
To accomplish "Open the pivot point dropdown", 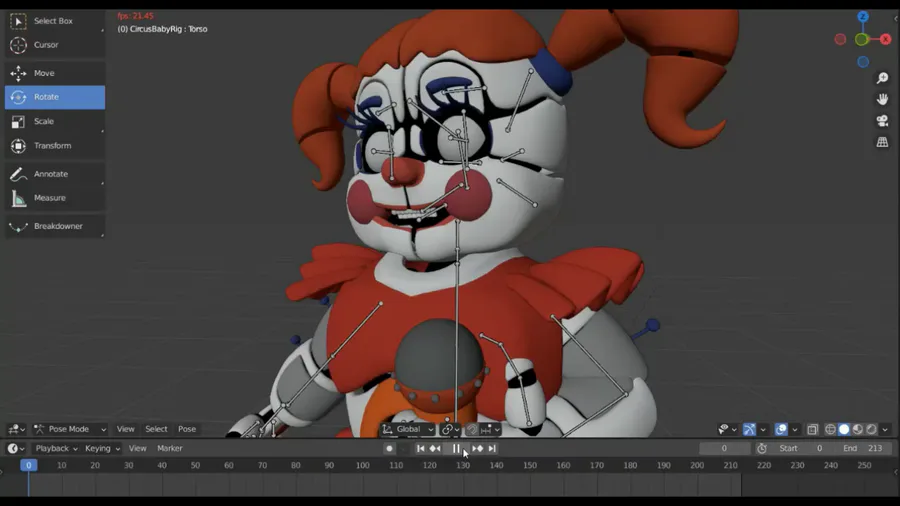I will point(451,429).
